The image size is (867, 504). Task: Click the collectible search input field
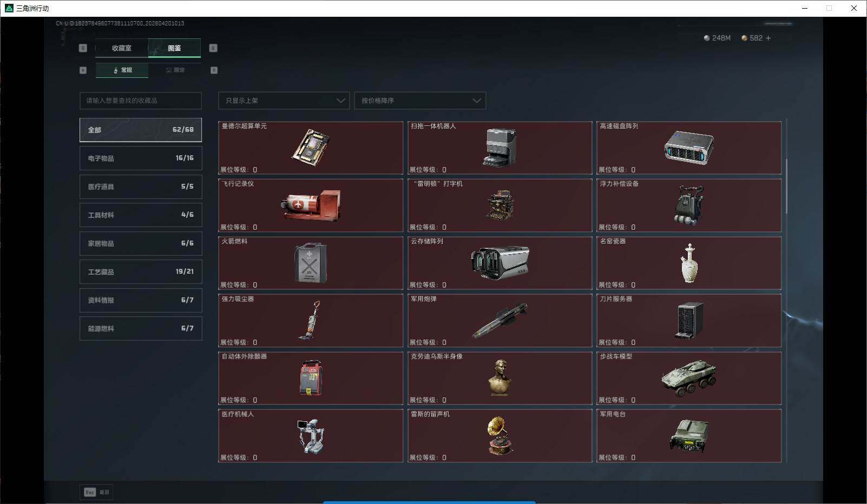coord(141,101)
